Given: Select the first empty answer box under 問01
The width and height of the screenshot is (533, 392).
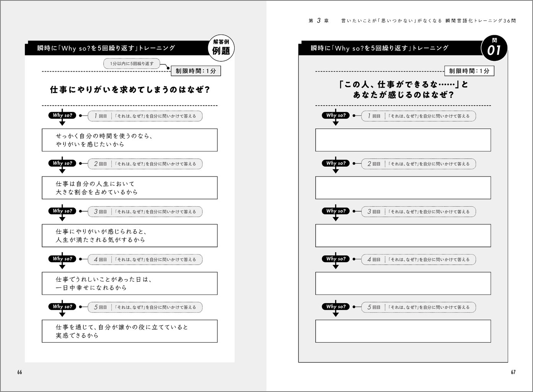Looking at the screenshot, I should tap(403, 140).
